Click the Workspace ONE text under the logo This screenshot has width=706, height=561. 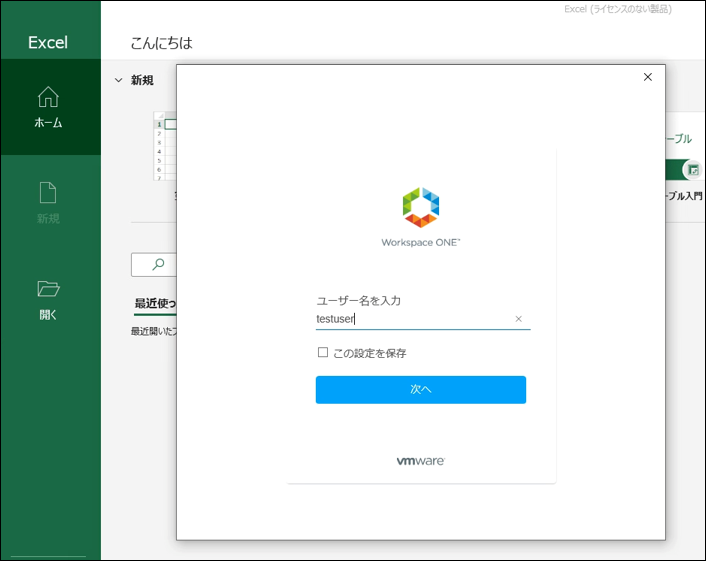[421, 242]
